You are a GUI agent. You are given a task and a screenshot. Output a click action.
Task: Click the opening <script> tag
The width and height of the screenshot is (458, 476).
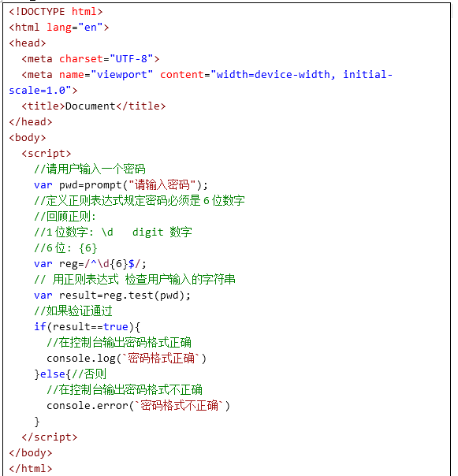click(x=47, y=154)
